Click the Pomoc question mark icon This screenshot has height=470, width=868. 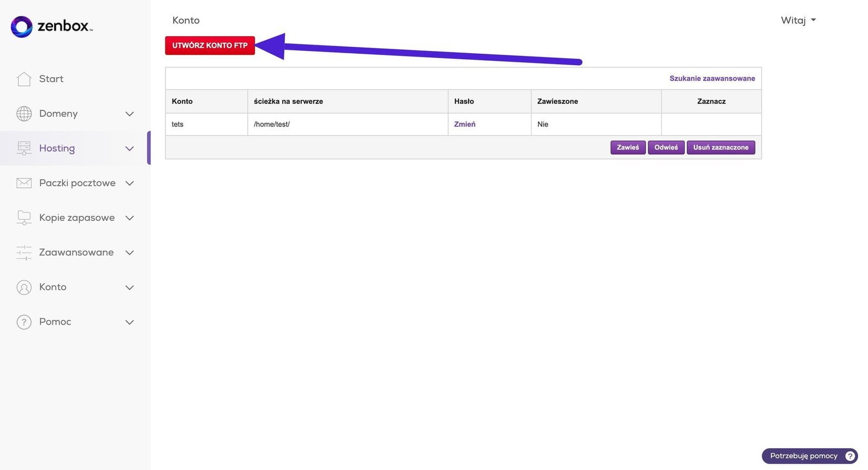24,322
